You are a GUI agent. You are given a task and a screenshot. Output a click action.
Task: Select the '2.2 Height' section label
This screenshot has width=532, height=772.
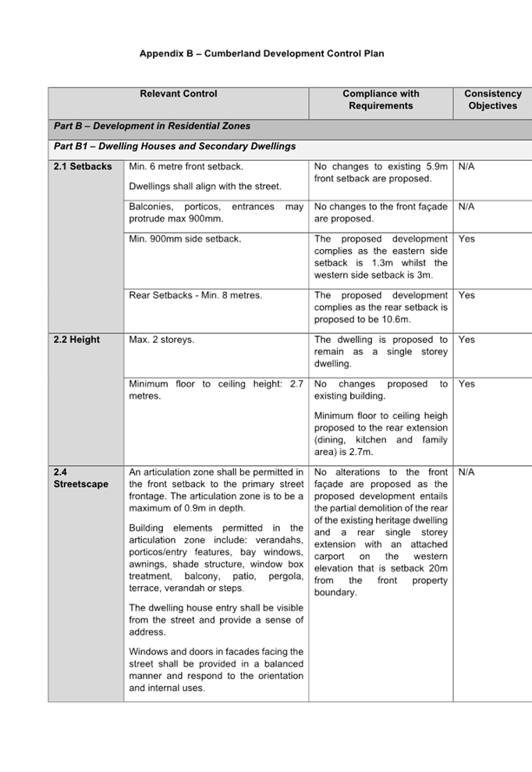pyautogui.click(x=76, y=340)
